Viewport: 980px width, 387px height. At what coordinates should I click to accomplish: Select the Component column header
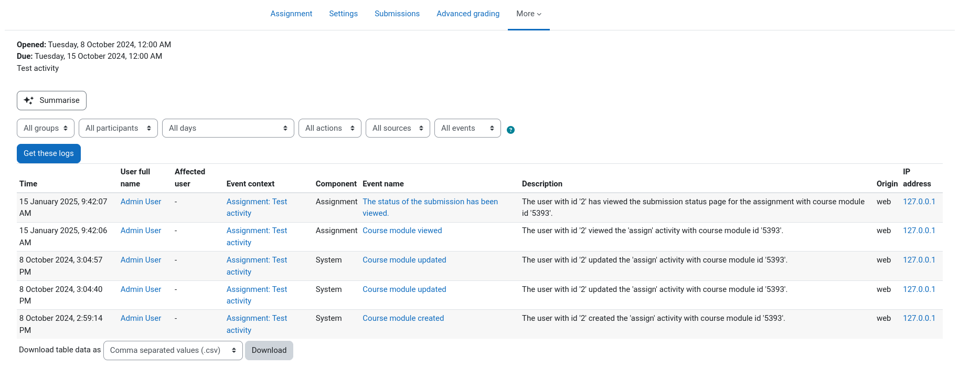coord(336,184)
